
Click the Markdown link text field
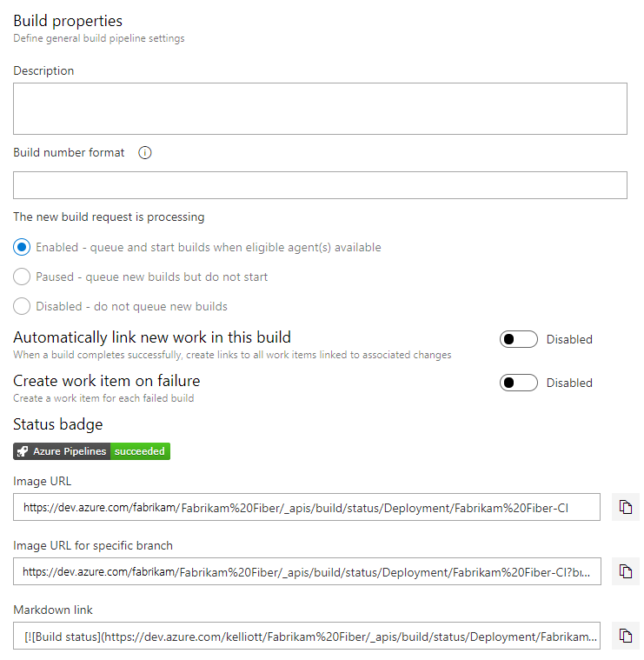click(306, 636)
